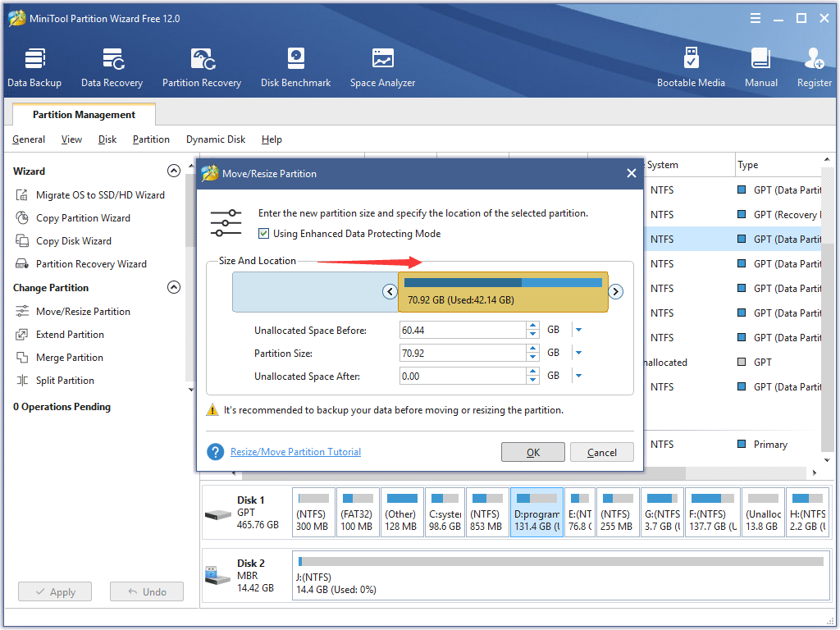Image resolution: width=840 pixels, height=630 pixels.
Task: Confirm the resize with OK
Action: coord(532,451)
